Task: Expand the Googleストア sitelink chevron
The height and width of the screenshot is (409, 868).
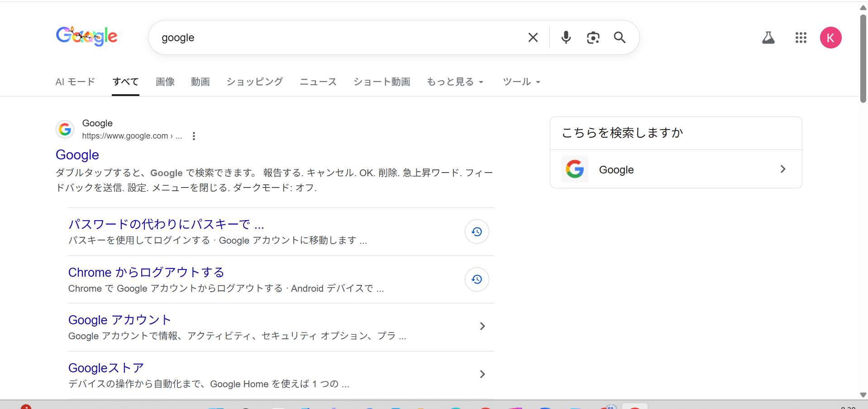Action: point(482,374)
